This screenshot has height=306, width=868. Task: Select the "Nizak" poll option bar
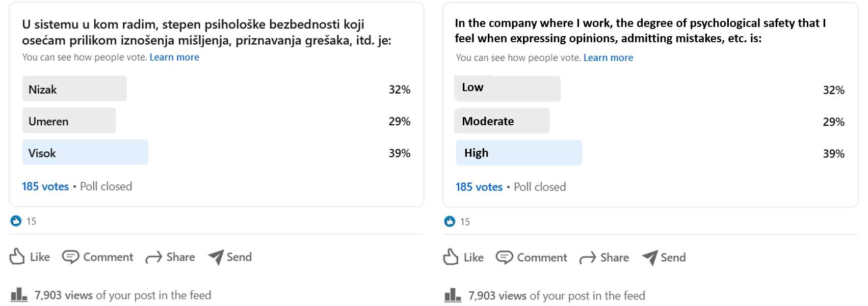click(x=74, y=89)
